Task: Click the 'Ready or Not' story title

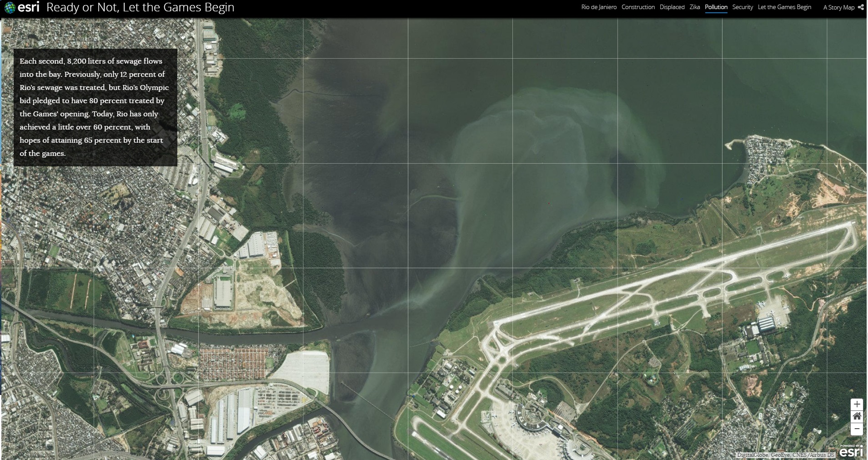Action: (x=140, y=8)
